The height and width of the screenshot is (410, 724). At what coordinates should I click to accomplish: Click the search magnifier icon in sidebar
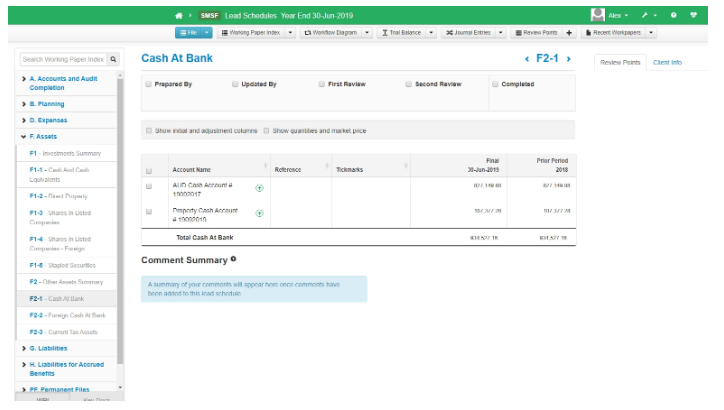pyautogui.click(x=113, y=60)
